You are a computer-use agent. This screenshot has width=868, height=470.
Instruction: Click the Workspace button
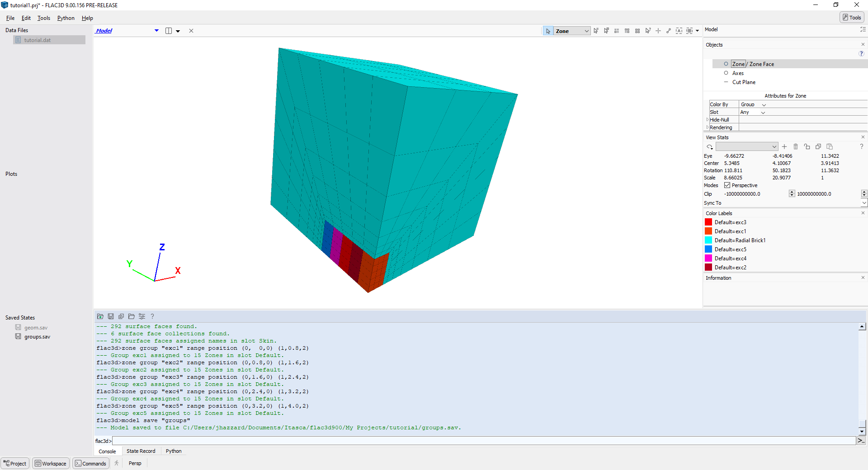tap(51, 463)
